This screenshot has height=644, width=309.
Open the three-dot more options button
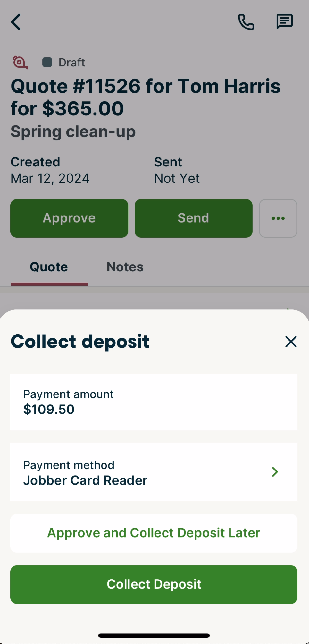point(278,218)
